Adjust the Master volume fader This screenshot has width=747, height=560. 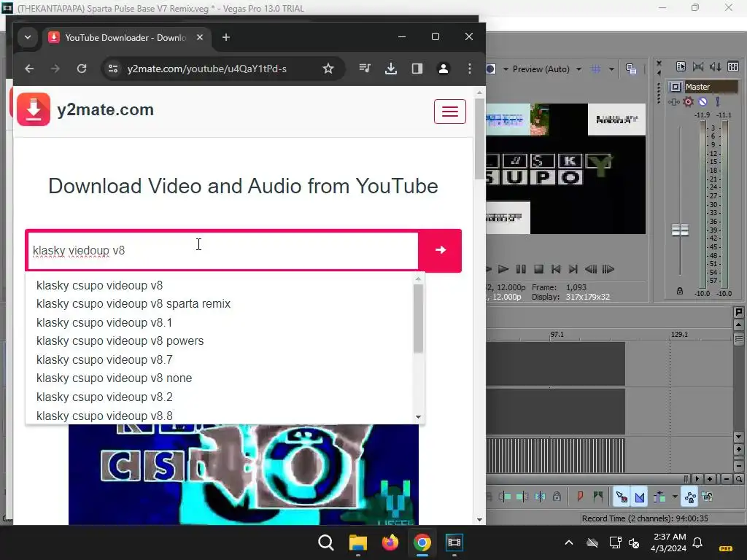coord(680,230)
